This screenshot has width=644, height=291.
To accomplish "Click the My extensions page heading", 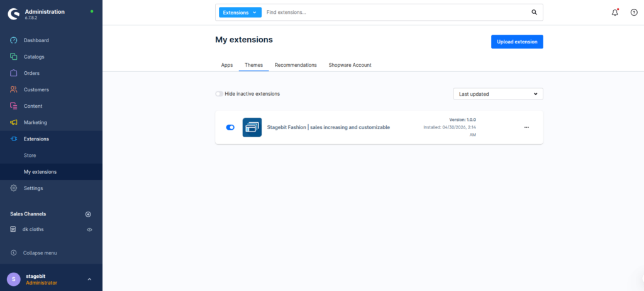I will click(x=244, y=40).
